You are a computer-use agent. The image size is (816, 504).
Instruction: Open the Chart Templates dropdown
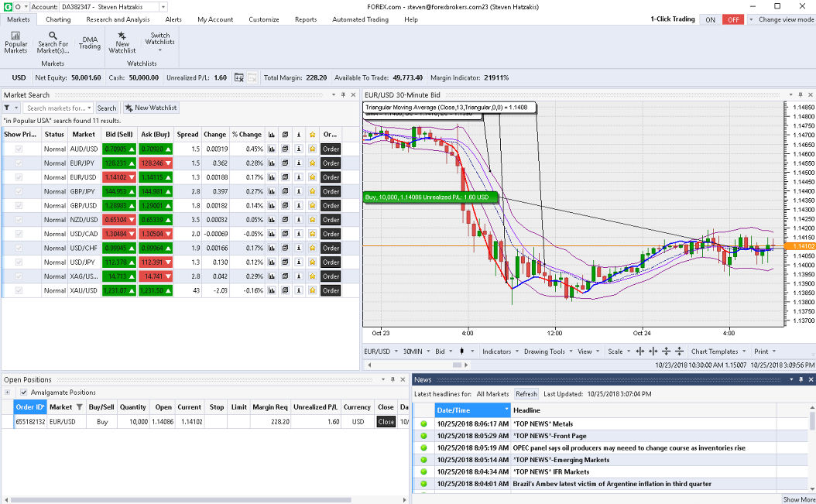point(718,351)
